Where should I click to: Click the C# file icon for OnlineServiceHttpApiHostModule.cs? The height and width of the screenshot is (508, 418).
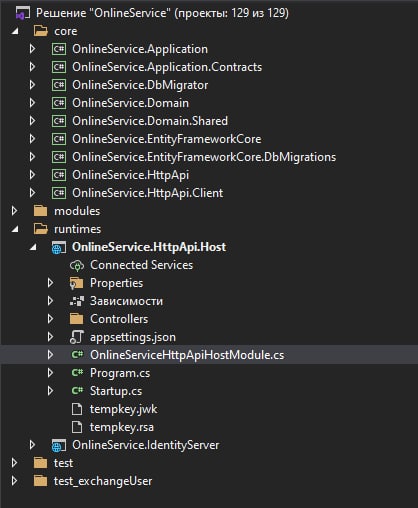point(77,355)
